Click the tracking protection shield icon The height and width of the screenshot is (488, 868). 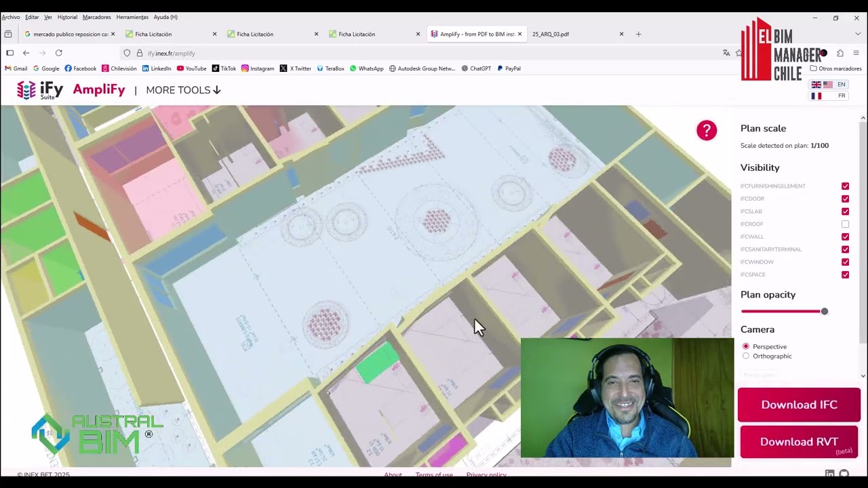point(127,53)
